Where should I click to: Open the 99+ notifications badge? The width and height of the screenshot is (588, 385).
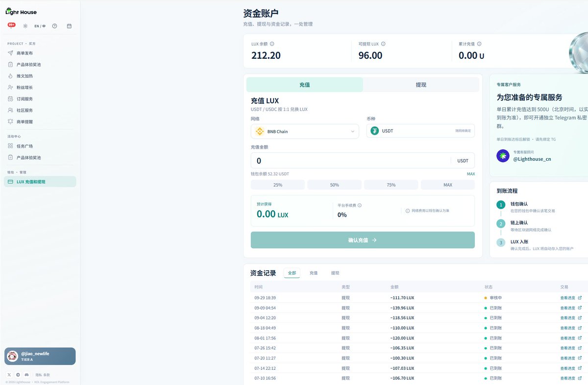[x=11, y=25]
